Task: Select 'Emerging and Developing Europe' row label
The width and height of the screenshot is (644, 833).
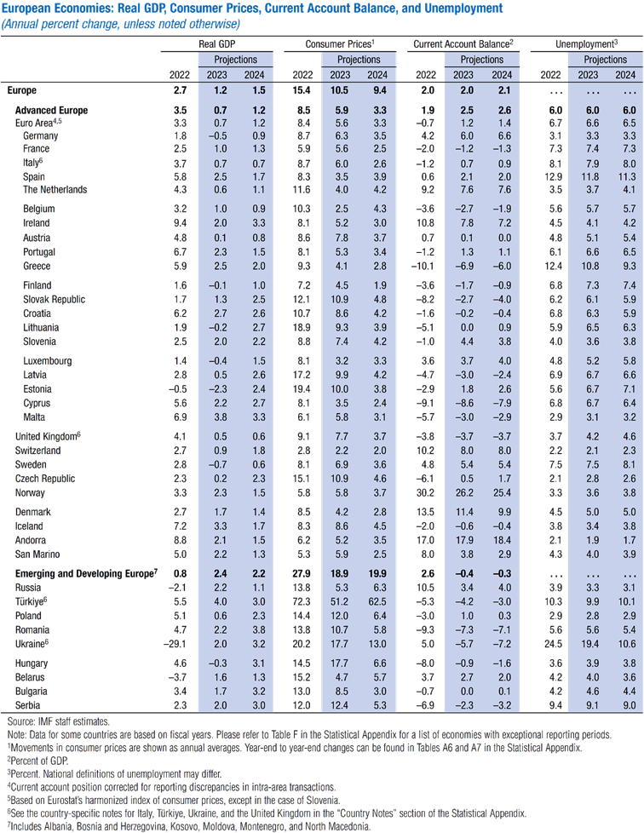Action: [x=86, y=574]
